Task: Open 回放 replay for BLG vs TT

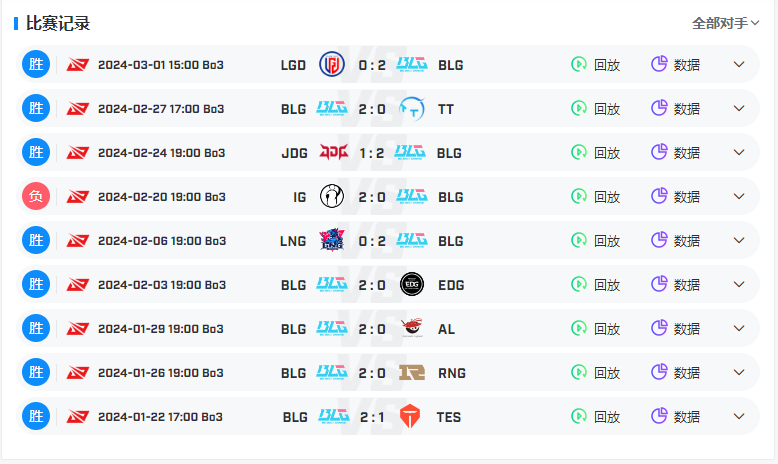Action: pyautogui.click(x=595, y=108)
